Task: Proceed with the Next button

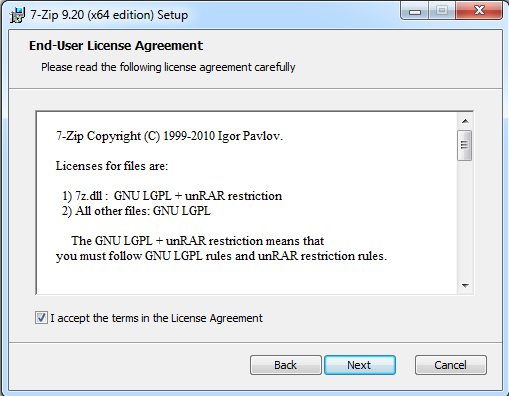Action: [x=360, y=365]
